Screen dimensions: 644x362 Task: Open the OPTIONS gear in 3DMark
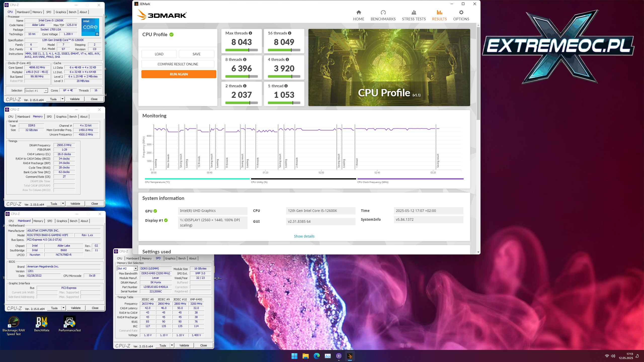[461, 15]
